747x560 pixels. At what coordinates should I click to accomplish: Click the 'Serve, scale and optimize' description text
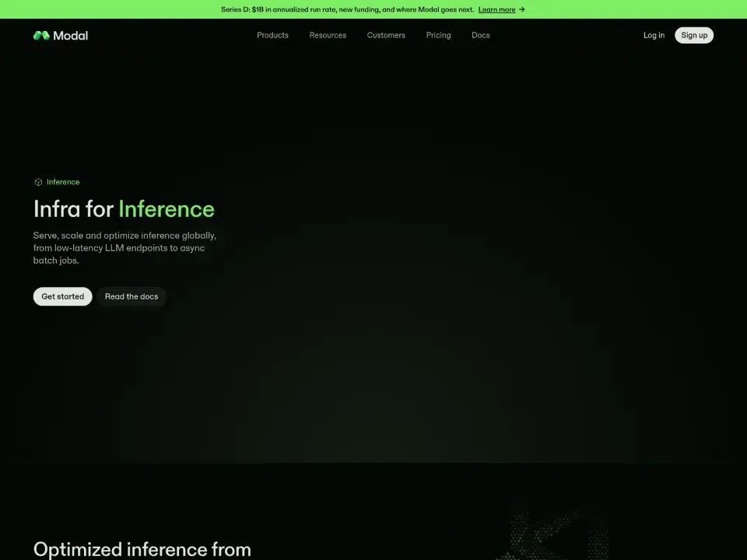coord(124,247)
